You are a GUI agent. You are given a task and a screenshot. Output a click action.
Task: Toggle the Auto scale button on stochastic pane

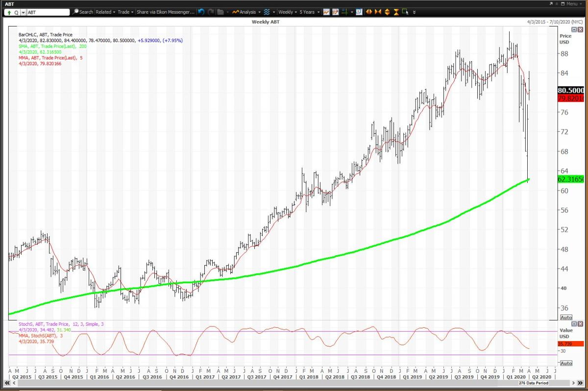(x=566, y=363)
